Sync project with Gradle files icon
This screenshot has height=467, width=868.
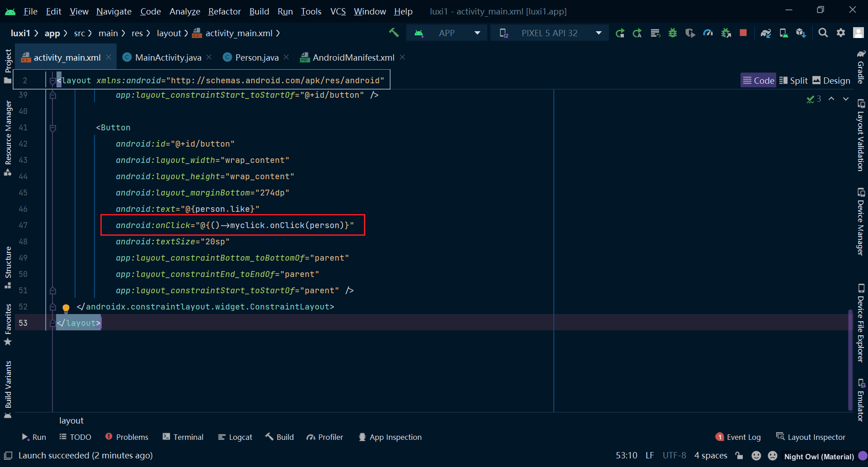click(766, 33)
